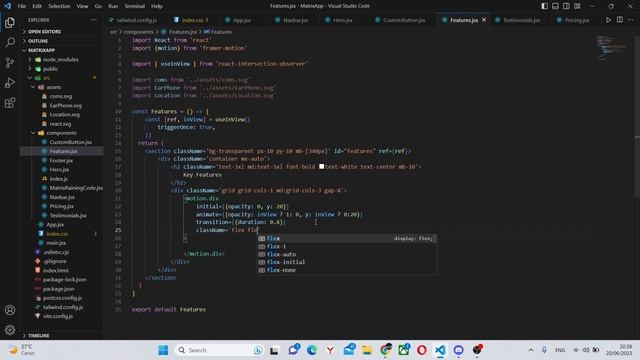Open Discord from taskbar
This screenshot has height=360, width=640.
coord(459,350)
